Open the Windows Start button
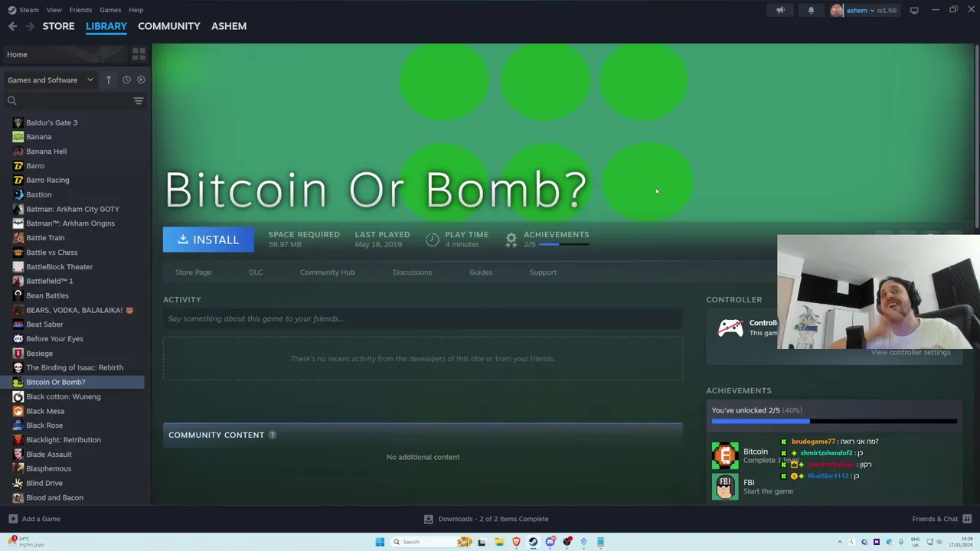The width and height of the screenshot is (980, 551). pyautogui.click(x=380, y=542)
